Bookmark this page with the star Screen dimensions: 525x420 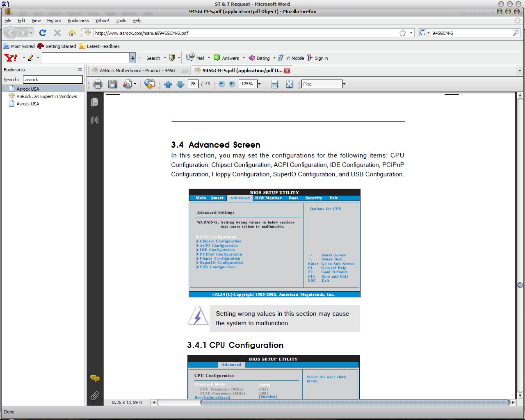pyautogui.click(x=403, y=33)
